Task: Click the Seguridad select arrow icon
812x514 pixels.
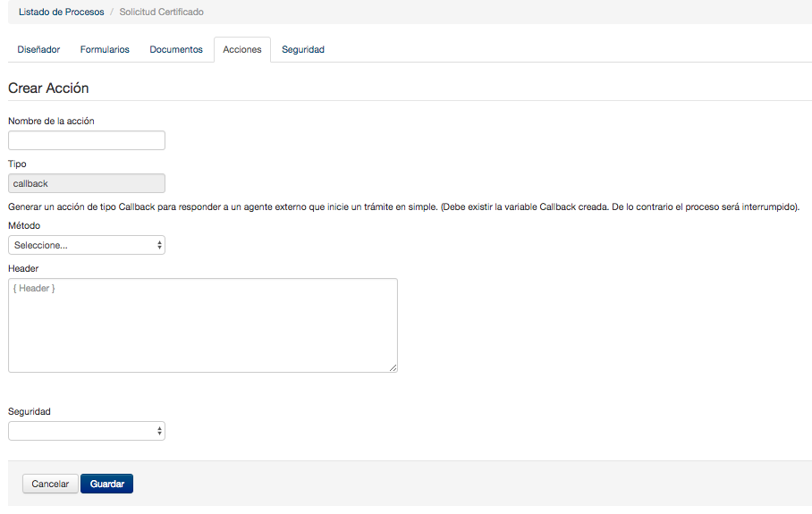Action: [159, 431]
